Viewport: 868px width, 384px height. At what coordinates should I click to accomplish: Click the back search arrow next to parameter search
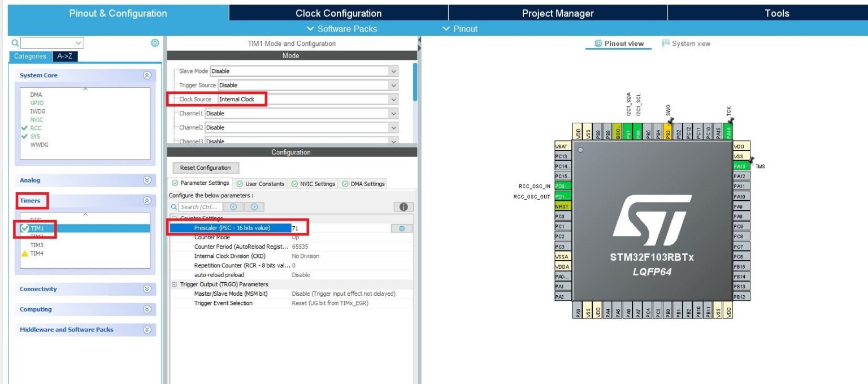[233, 206]
